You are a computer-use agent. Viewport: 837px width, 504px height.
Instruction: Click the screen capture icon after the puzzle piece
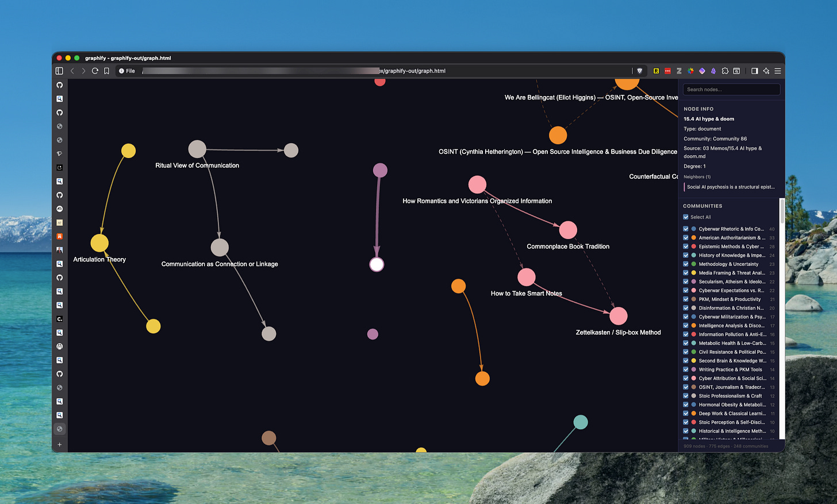[736, 71]
